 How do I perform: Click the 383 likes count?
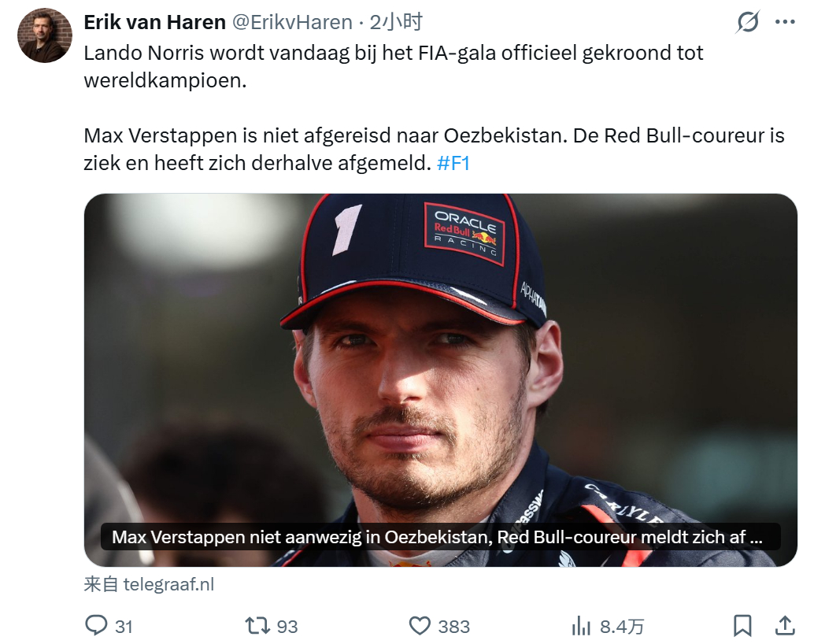point(453,627)
